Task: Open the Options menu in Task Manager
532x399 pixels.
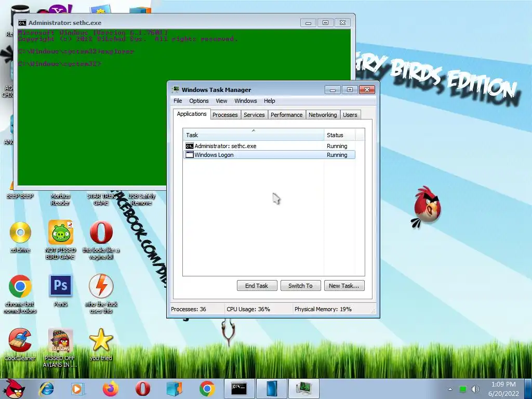Action: click(199, 101)
